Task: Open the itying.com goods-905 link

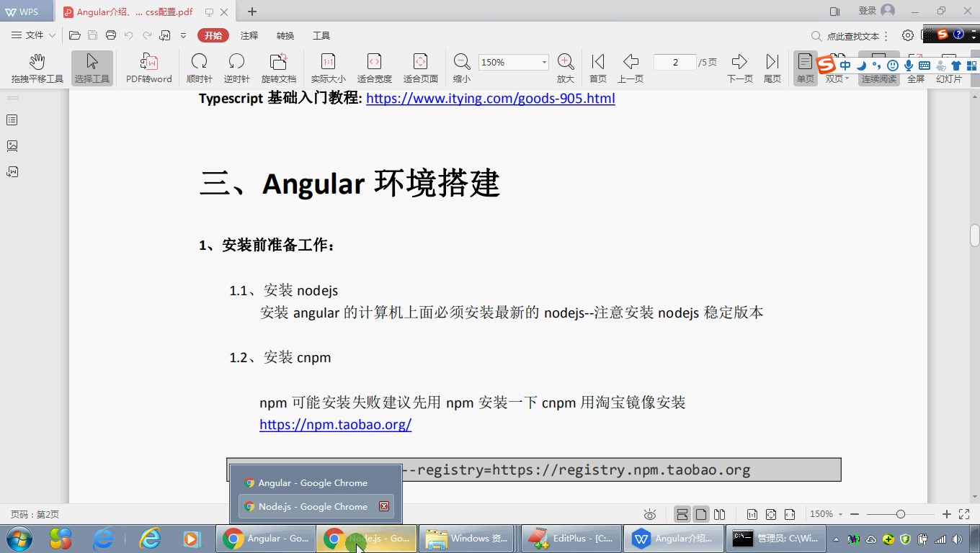Action: [x=491, y=98]
